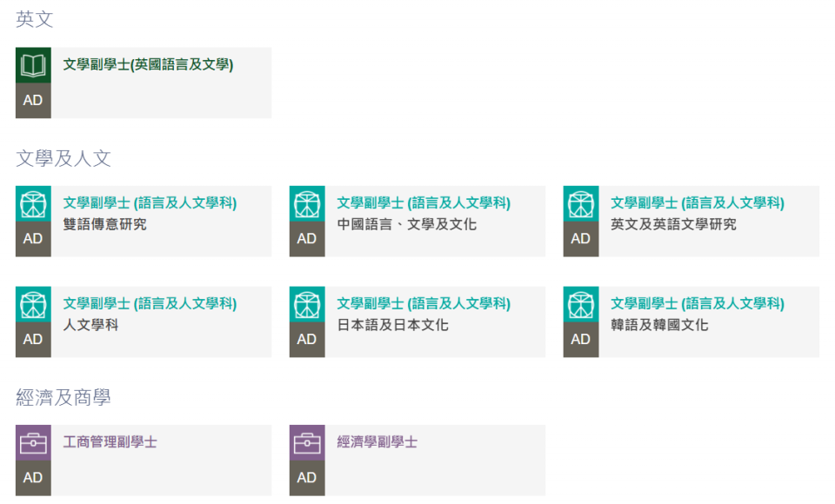Click the AD badge on the 經濟學副學士 card
The height and width of the screenshot is (504, 835).
click(307, 478)
